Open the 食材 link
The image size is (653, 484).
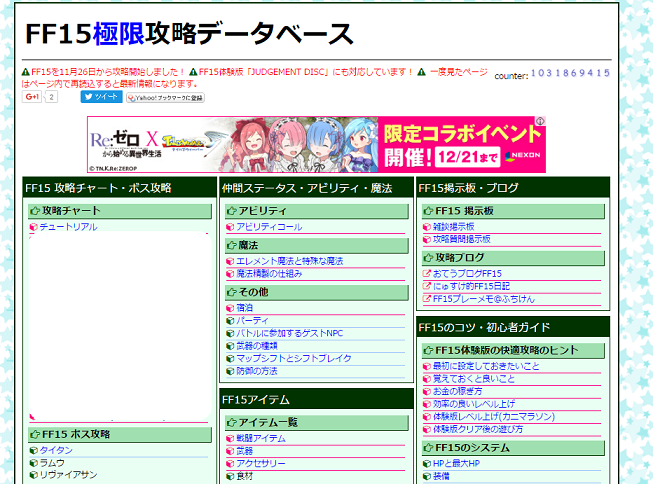coord(244,476)
